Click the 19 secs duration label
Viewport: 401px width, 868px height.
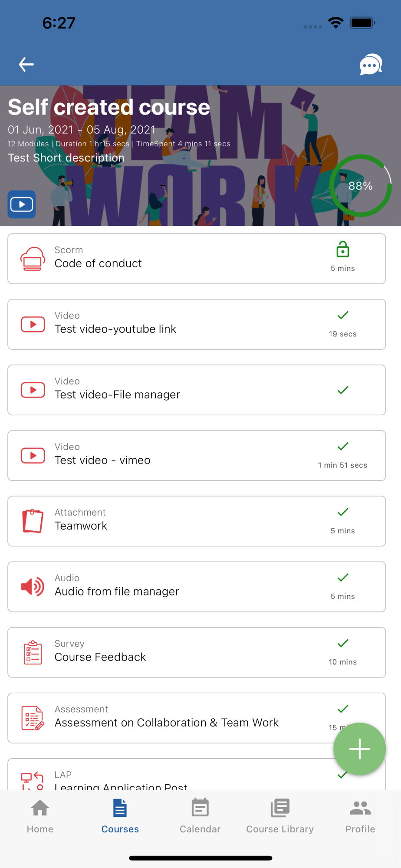tap(343, 334)
